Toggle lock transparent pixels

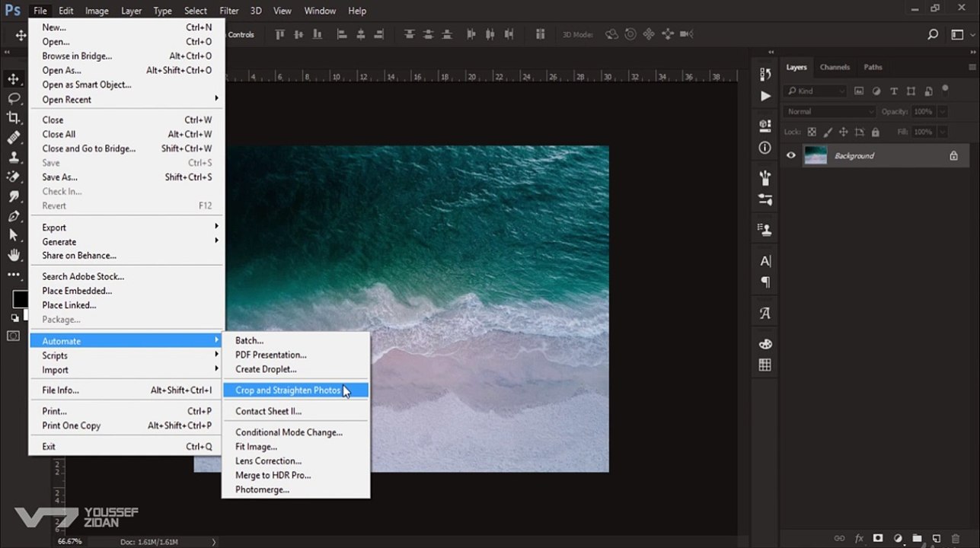(x=812, y=132)
